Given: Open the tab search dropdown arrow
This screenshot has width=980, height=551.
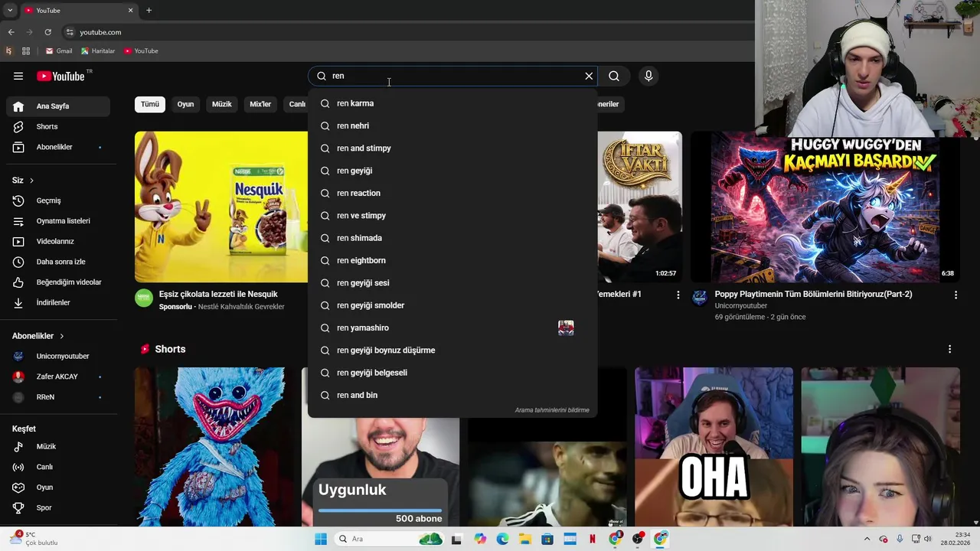Looking at the screenshot, I should tap(10, 10).
